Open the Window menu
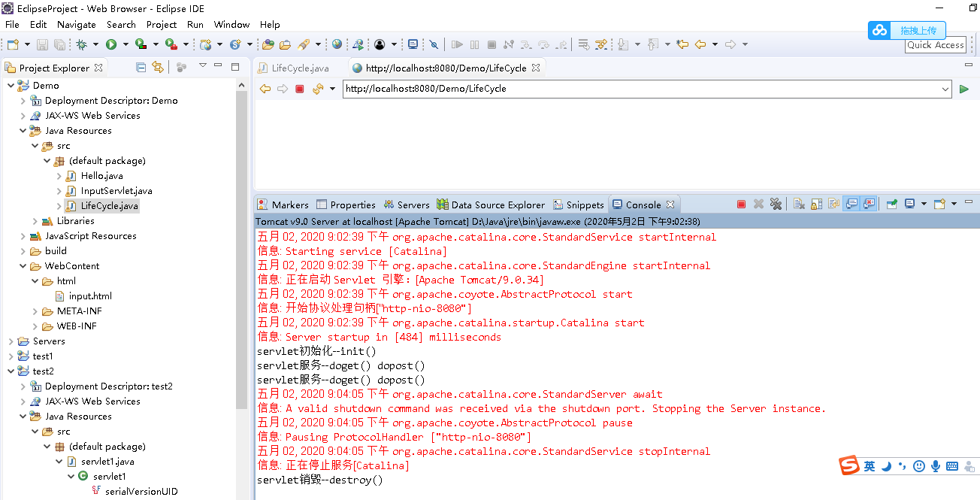Image resolution: width=980 pixels, height=500 pixels. point(232,24)
